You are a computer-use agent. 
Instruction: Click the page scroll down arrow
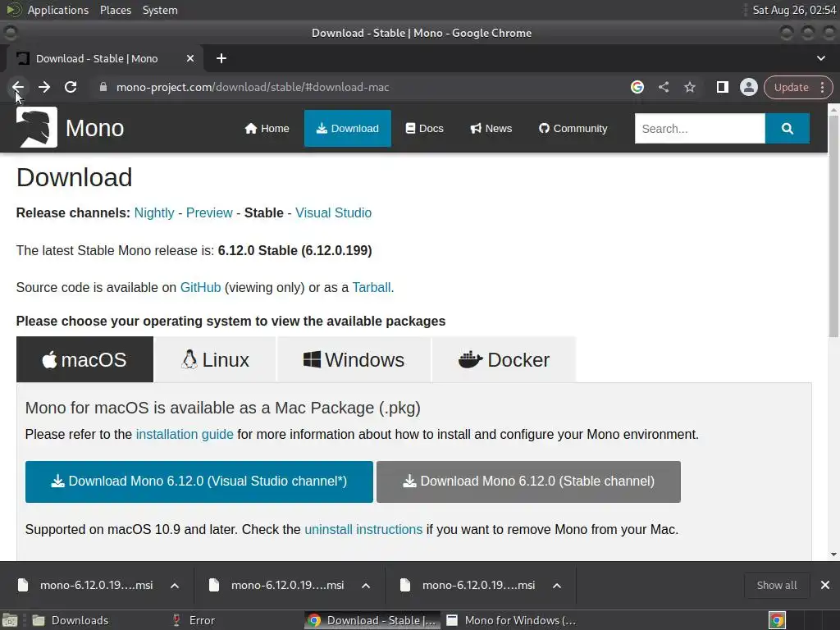pyautogui.click(x=833, y=555)
